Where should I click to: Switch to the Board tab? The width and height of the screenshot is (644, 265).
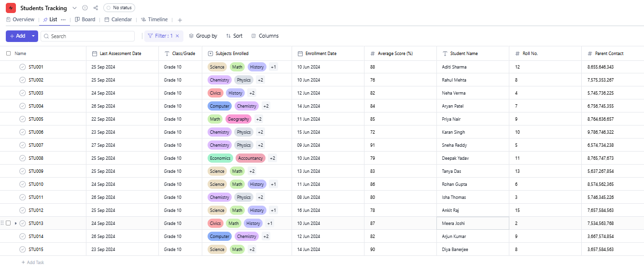(x=85, y=19)
